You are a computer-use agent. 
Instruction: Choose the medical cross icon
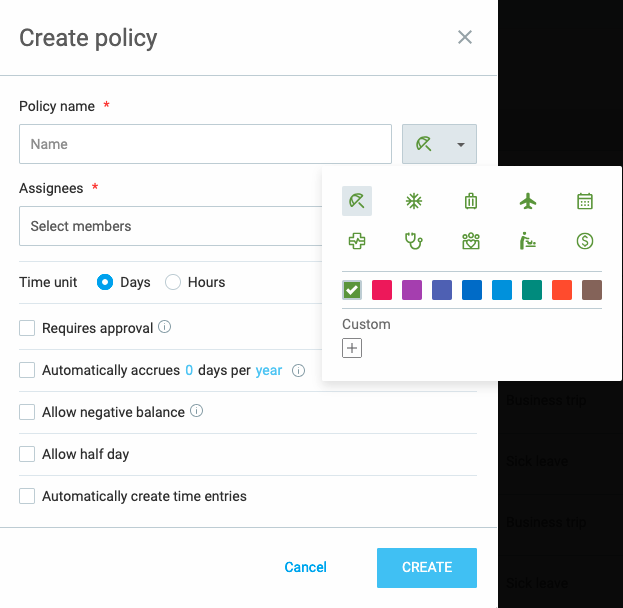pyautogui.click(x=356, y=241)
